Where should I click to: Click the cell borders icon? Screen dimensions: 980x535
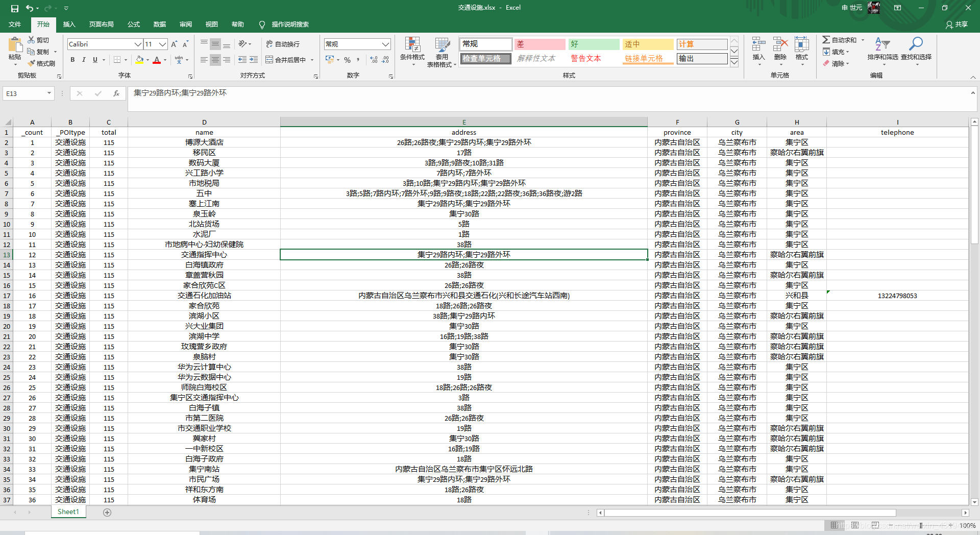pyautogui.click(x=117, y=60)
